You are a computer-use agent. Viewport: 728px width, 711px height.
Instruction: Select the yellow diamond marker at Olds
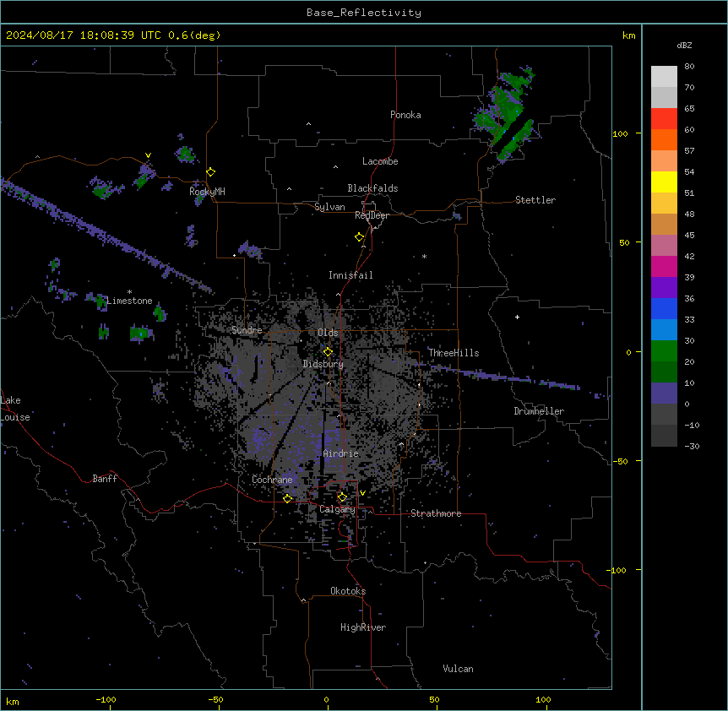click(328, 352)
